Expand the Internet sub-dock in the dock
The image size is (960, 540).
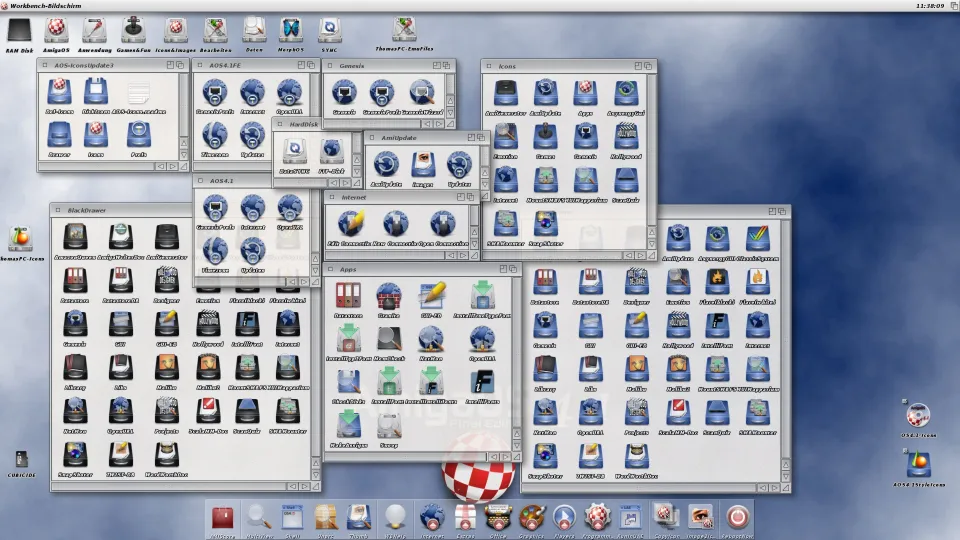click(432, 516)
